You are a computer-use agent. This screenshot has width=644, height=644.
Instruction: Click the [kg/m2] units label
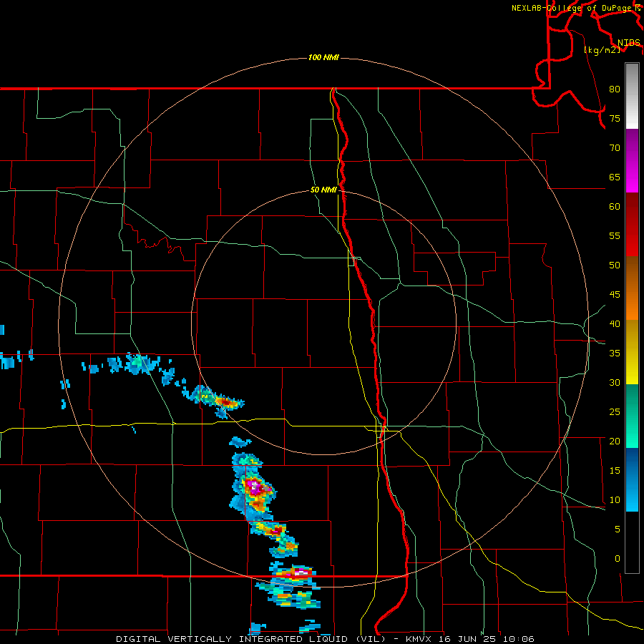tap(602, 50)
